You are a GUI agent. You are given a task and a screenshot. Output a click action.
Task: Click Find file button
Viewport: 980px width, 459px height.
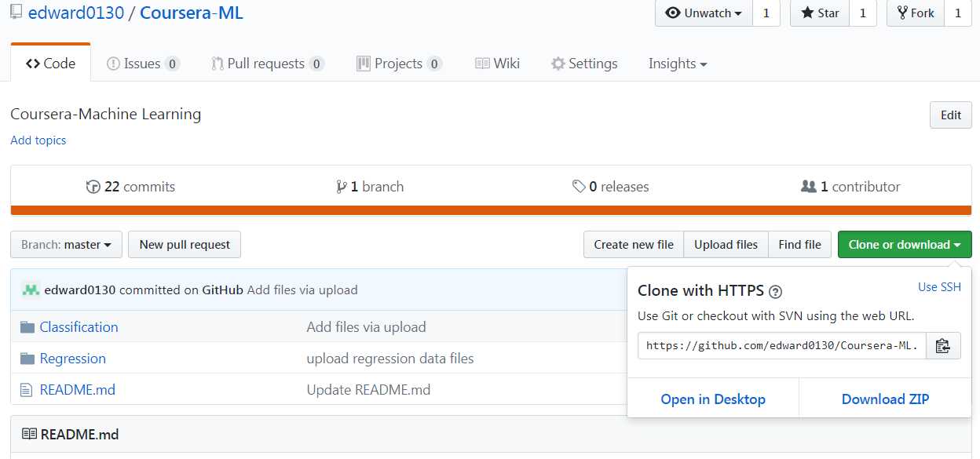coord(799,245)
